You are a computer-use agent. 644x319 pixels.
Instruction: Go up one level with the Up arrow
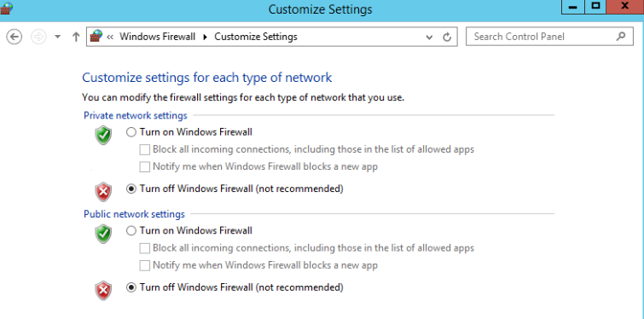(76, 37)
